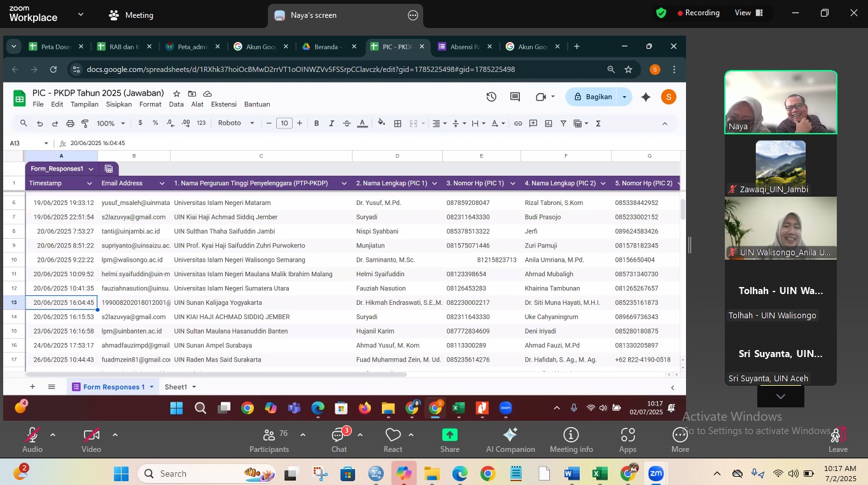Check the cloud document status icon
Image resolution: width=868 pixels, height=485 pixels.
click(207, 94)
